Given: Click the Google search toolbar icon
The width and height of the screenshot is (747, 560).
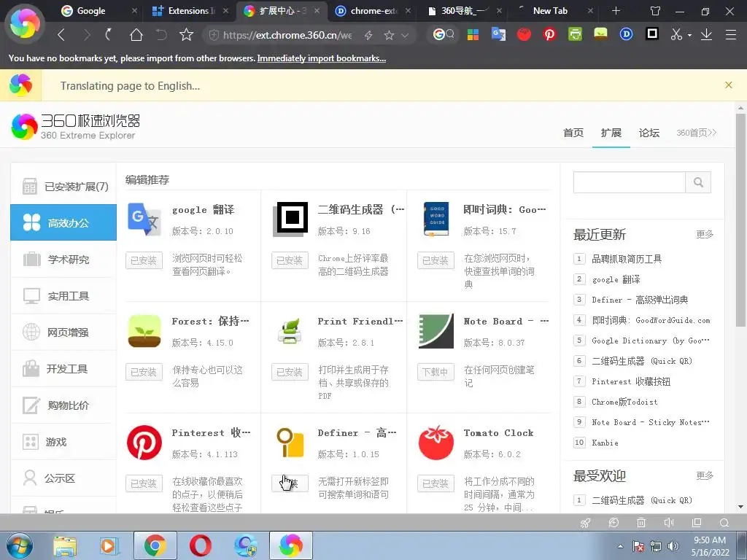Looking at the screenshot, I should pyautogui.click(x=443, y=34).
